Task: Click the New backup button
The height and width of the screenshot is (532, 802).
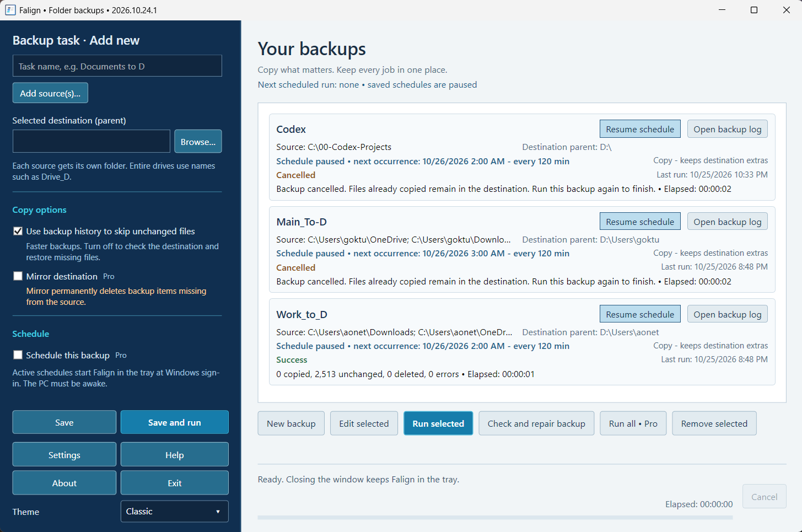Action: tap(291, 423)
